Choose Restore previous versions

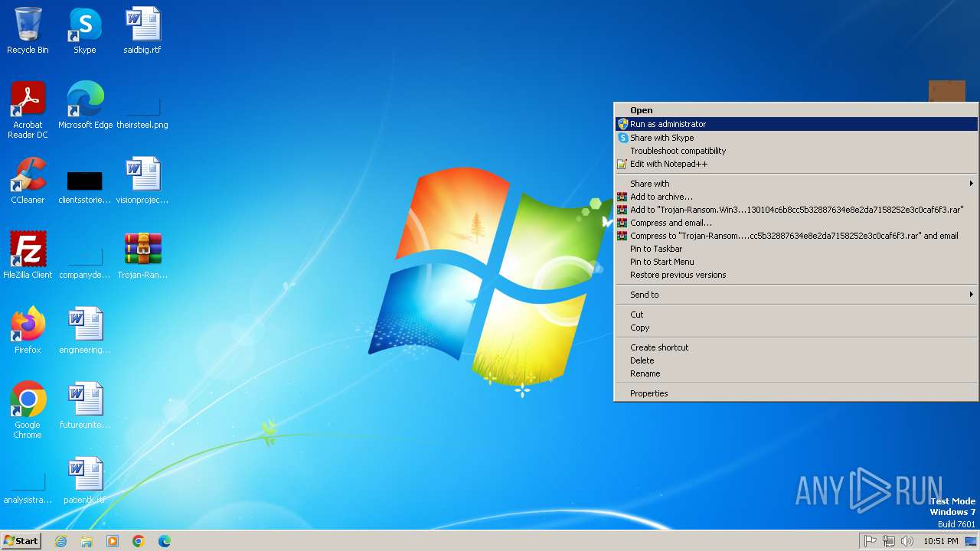coord(796,275)
